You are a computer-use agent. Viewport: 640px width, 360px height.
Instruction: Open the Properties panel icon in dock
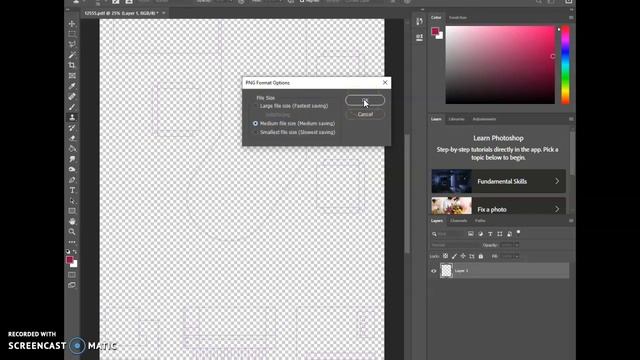coord(420,38)
